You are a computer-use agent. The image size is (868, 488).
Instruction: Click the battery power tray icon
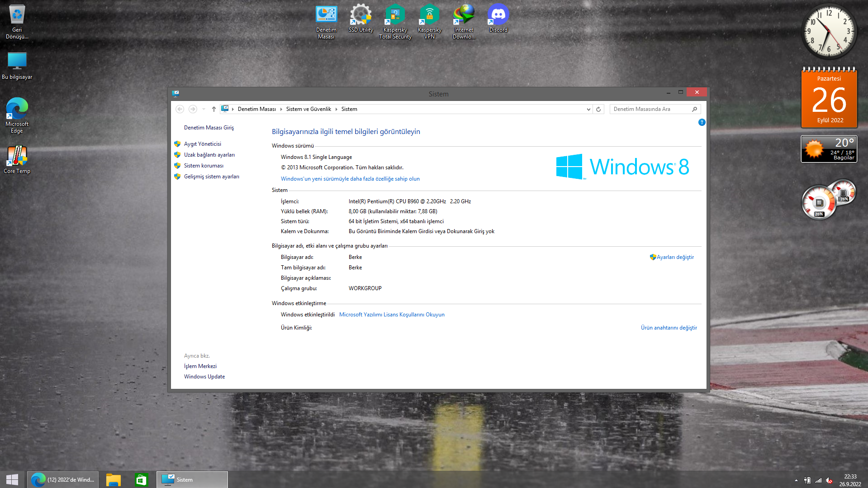tap(807, 480)
